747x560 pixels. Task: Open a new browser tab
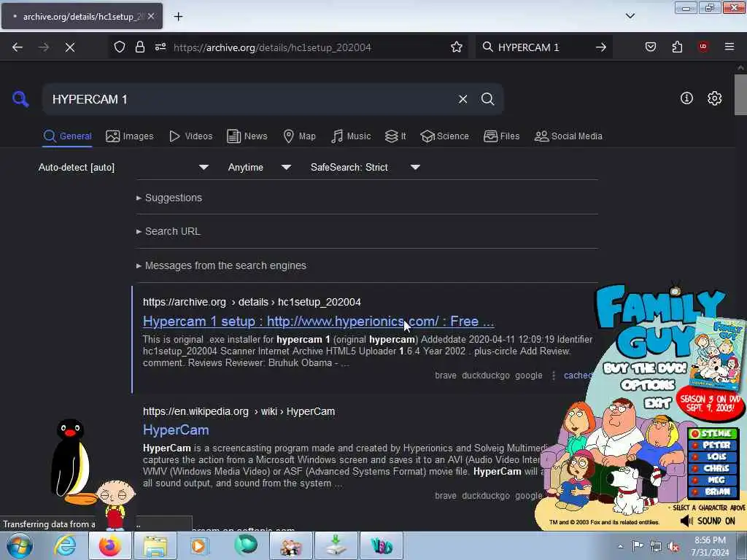click(178, 17)
